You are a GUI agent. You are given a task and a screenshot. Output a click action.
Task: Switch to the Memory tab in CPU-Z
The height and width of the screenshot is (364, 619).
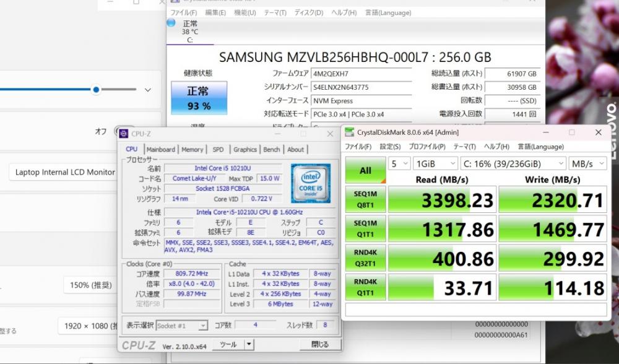193,150
